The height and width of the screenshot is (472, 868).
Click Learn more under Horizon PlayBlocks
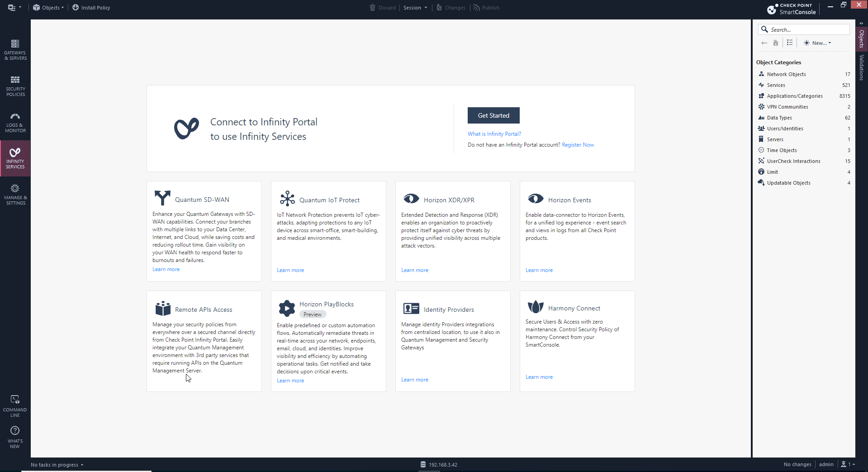click(x=290, y=381)
